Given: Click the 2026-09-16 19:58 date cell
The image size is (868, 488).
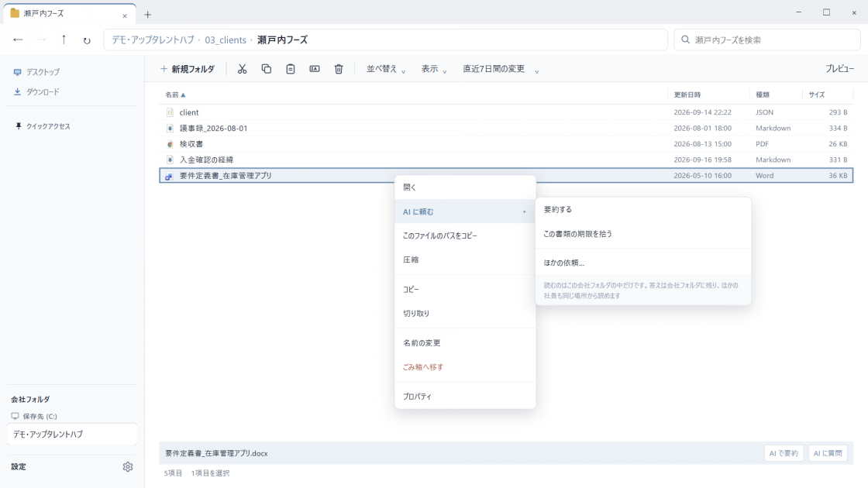Looking at the screenshot, I should pos(702,160).
